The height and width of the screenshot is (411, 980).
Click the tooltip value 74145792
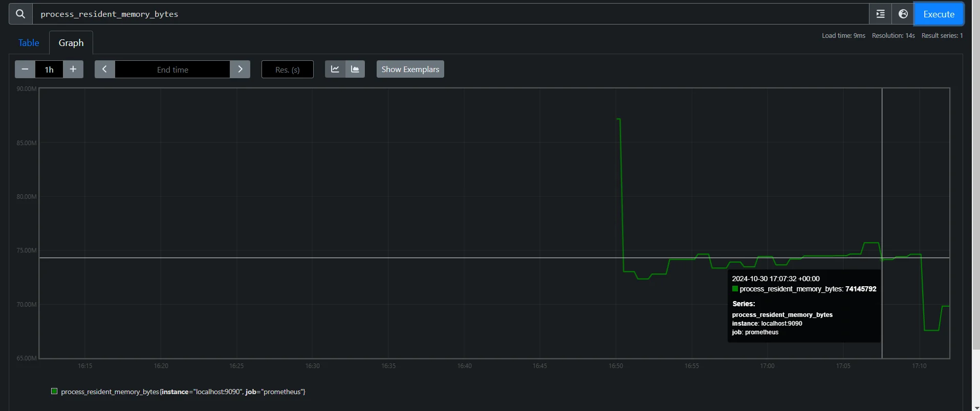pos(861,289)
